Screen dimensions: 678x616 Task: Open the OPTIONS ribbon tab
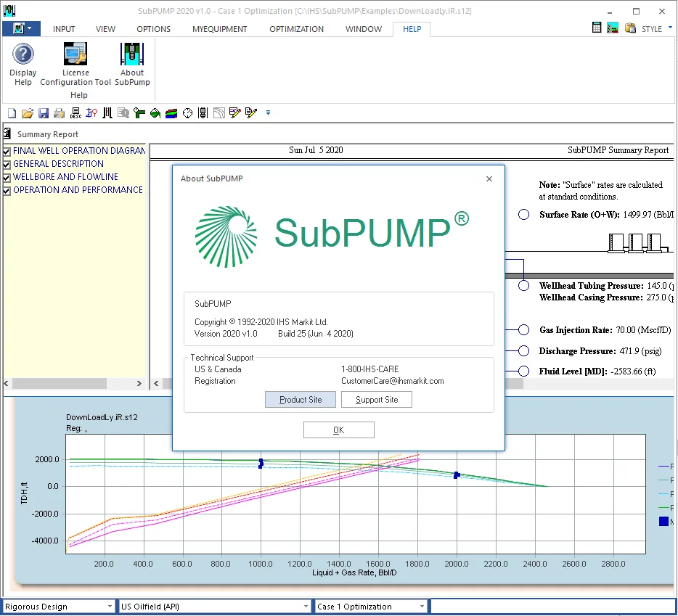(153, 29)
